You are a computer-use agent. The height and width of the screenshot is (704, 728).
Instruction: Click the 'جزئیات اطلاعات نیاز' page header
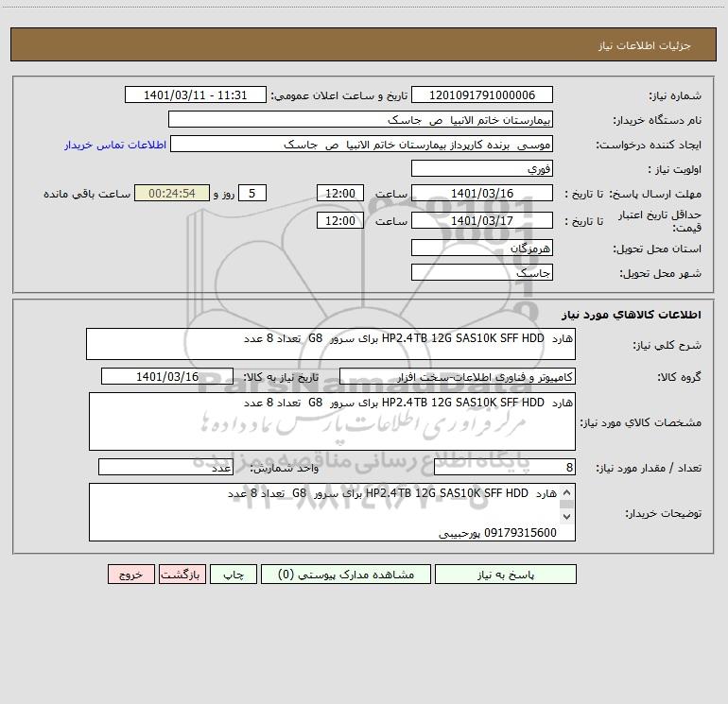[644, 45]
